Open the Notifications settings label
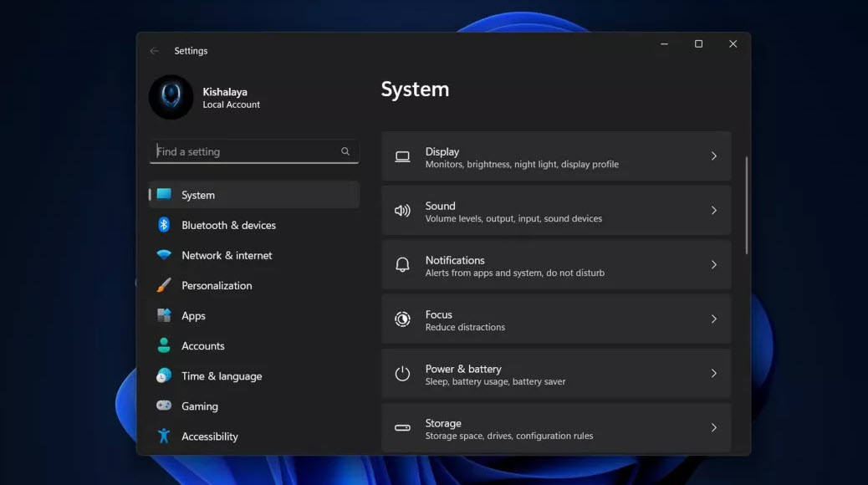 tap(455, 260)
